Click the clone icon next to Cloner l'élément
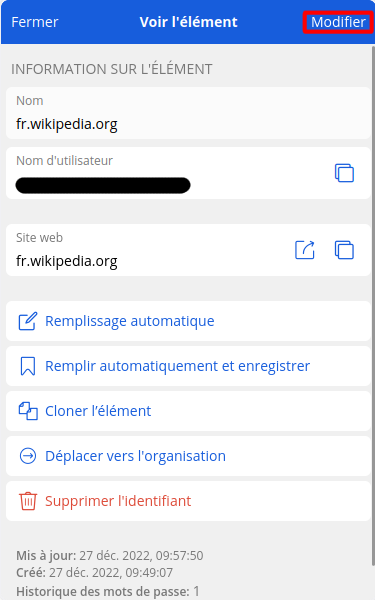The height and width of the screenshot is (600, 375). click(x=28, y=411)
